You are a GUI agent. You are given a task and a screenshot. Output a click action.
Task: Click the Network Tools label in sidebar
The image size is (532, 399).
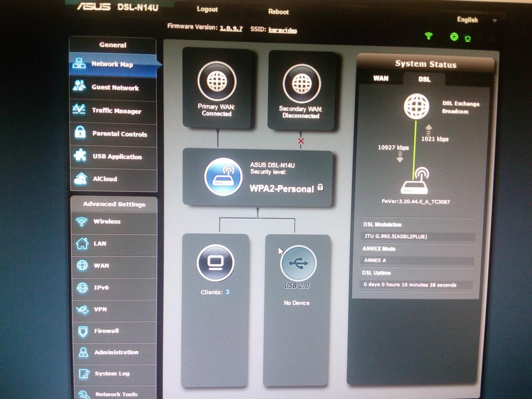(117, 394)
